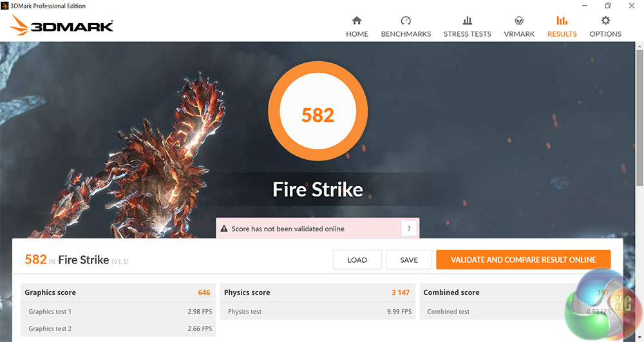Click the 9.99 FPS value

[x=399, y=312]
